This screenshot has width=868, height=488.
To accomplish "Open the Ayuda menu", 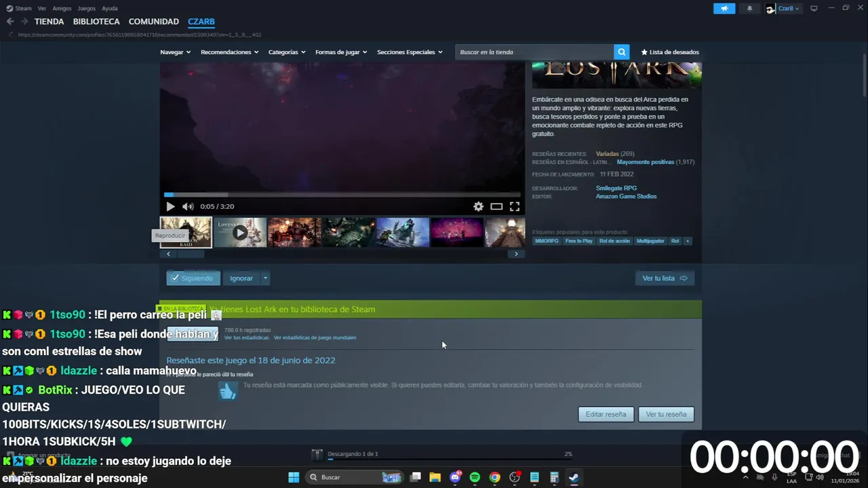I will point(110,8).
